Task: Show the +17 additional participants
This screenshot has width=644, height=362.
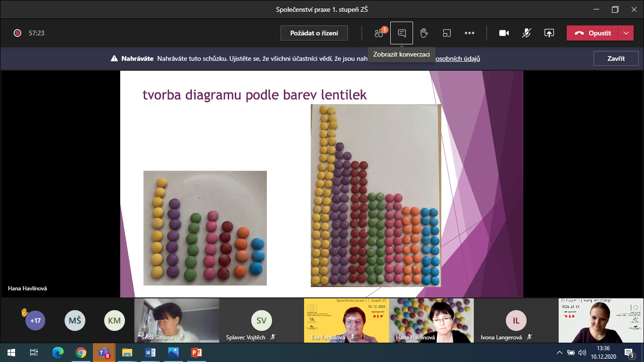Action: (x=35, y=321)
